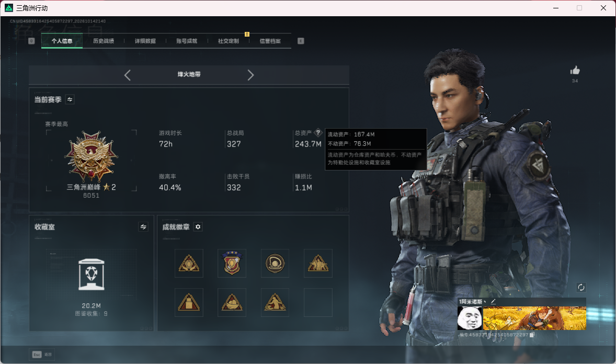Click the 总资产 question mark help icon

tap(318, 133)
